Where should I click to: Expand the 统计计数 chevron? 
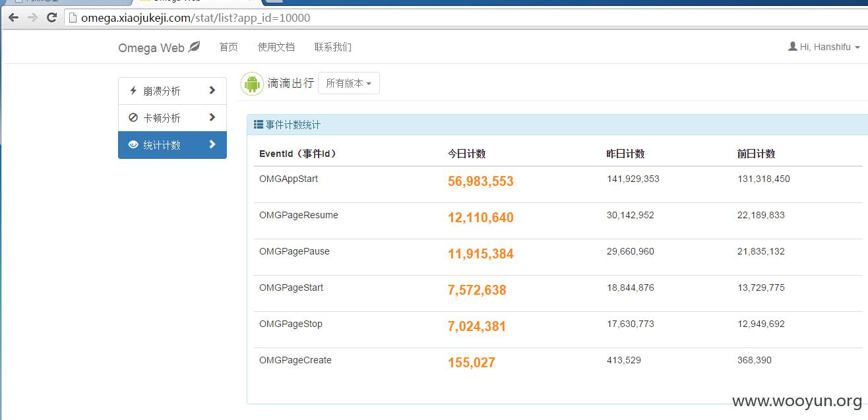click(x=212, y=144)
